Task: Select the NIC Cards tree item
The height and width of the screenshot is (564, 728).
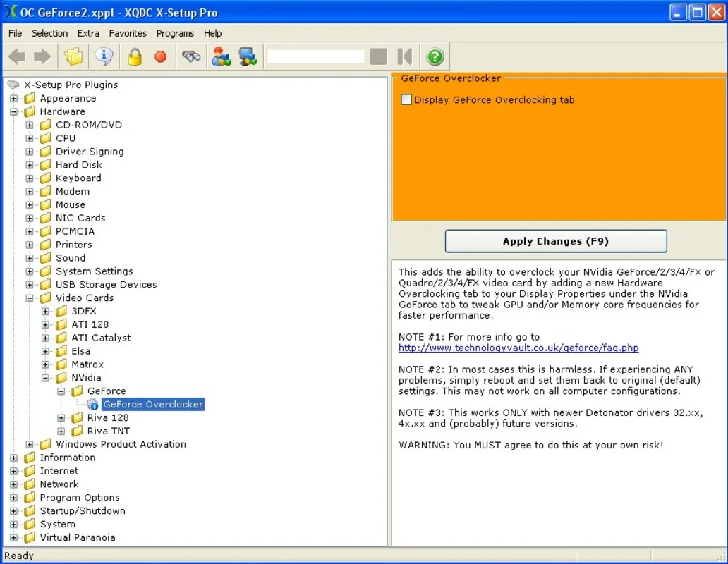Action: [x=80, y=218]
